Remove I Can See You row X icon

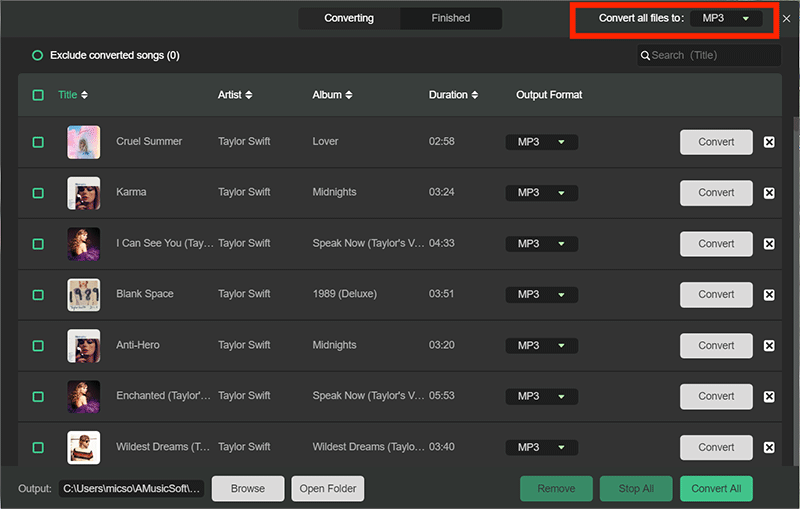point(769,244)
